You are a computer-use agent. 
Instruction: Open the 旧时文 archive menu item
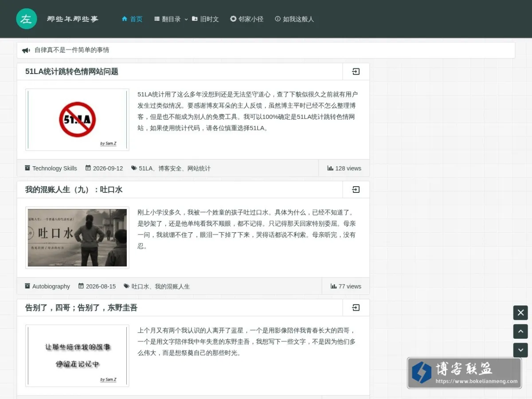[205, 19]
